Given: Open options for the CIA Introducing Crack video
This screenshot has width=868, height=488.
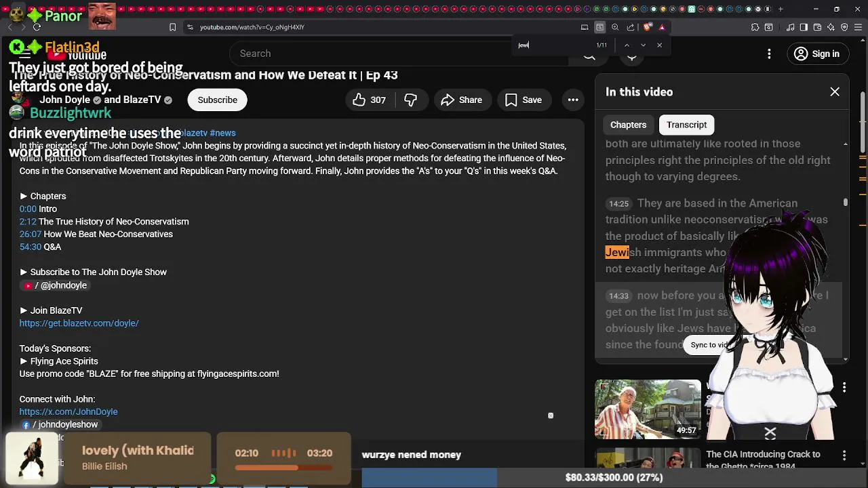Looking at the screenshot, I should [x=844, y=455].
